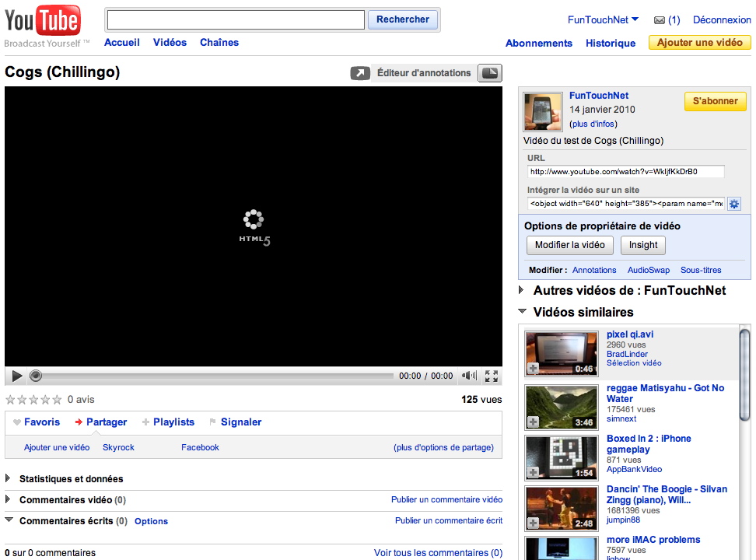Click the pop-out arrow icon beside annotations editor
The height and width of the screenshot is (560, 756).
coord(359,73)
